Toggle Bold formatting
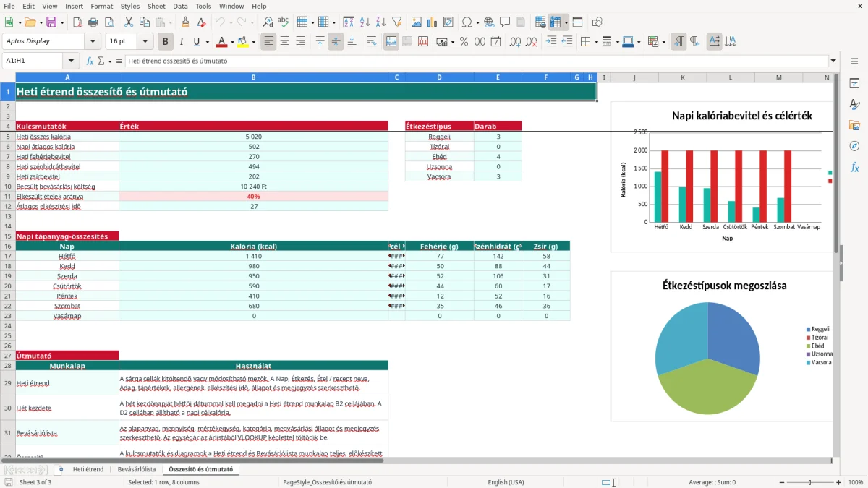Screen dimensions: 868x488 click(x=165, y=42)
